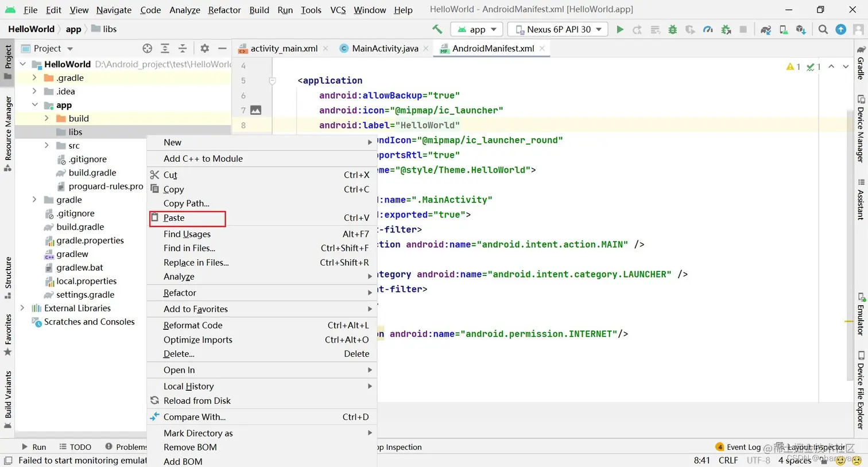This screenshot has width=868, height=467.
Task: Select the proguard-rules.pro file
Action: [106, 186]
